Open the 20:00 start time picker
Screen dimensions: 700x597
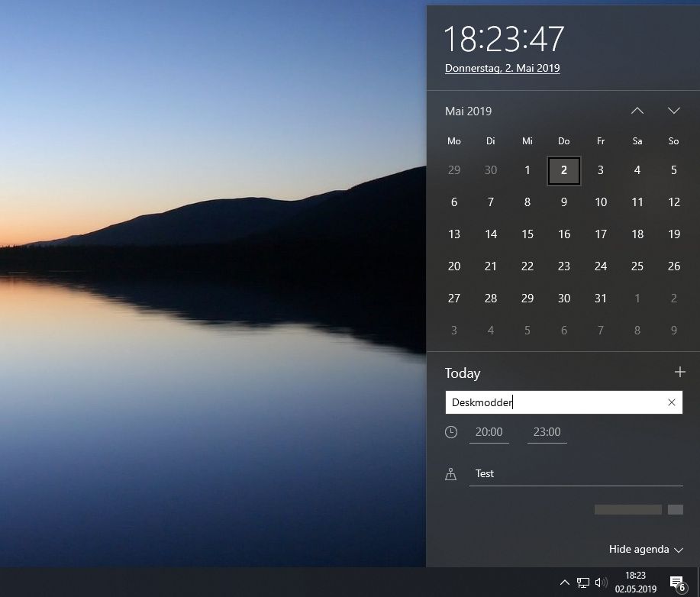489,432
